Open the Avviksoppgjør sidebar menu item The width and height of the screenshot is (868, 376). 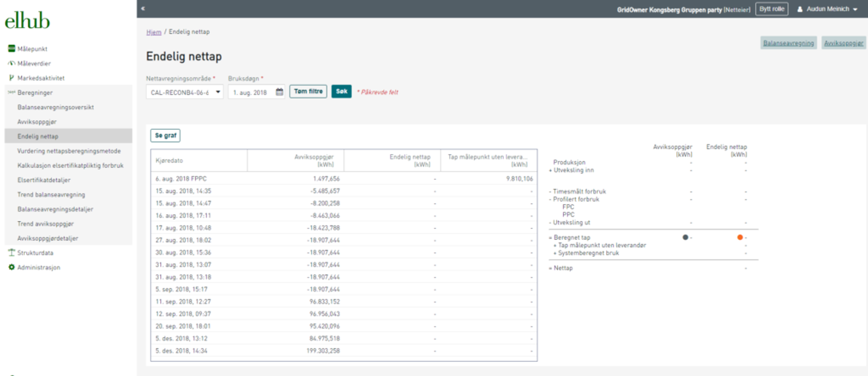[37, 121]
